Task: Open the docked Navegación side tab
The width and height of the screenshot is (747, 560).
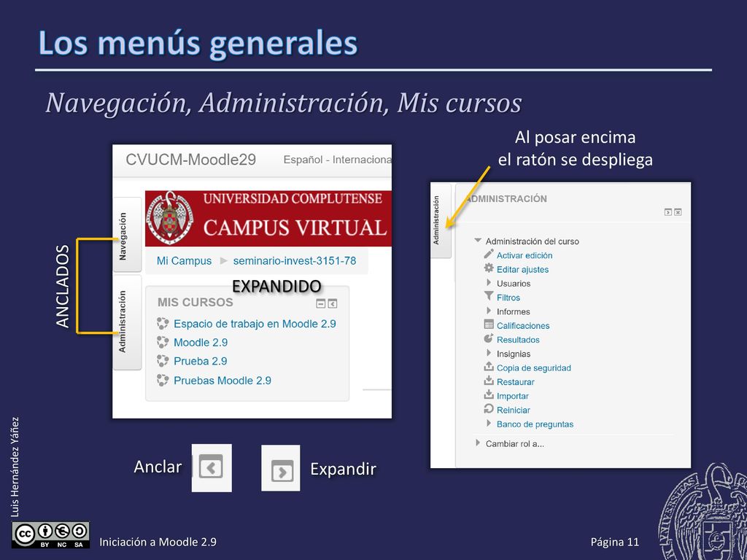Action: click(x=127, y=235)
